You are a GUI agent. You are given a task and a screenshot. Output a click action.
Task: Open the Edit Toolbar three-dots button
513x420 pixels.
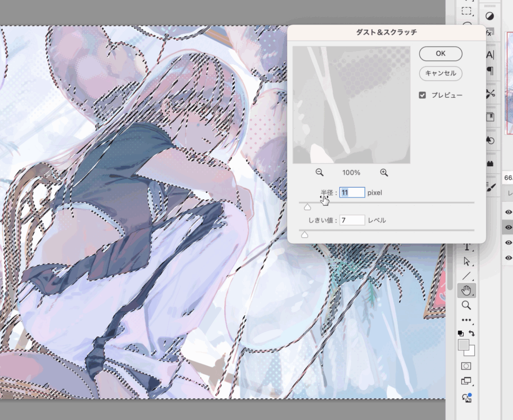click(466, 320)
